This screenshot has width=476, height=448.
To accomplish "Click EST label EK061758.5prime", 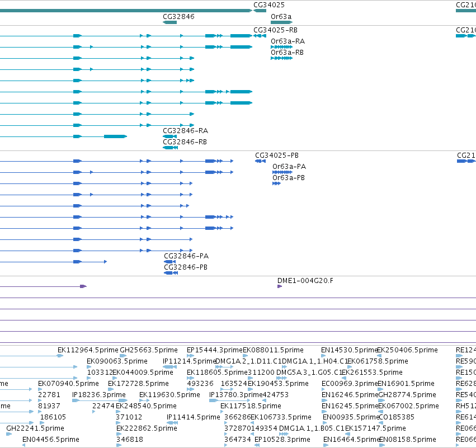I will point(378,361).
